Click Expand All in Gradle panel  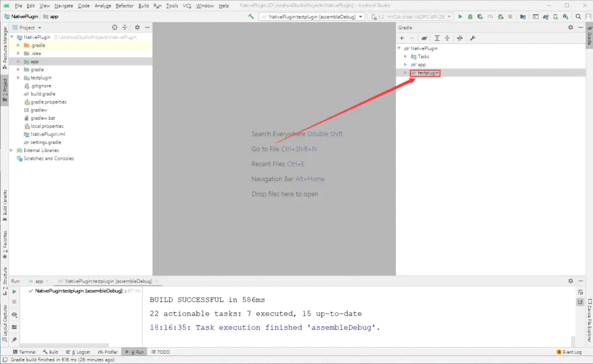point(437,38)
